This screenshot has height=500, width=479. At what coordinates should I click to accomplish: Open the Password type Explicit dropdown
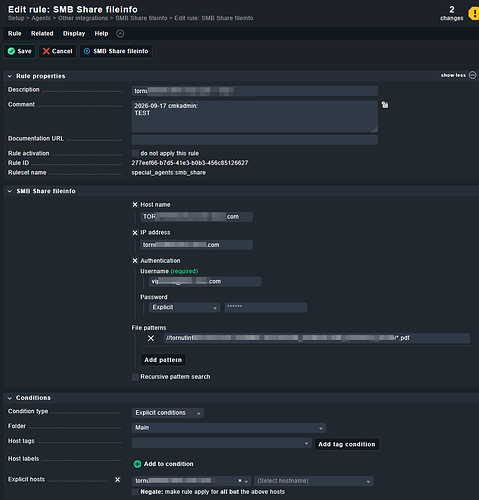(184, 307)
